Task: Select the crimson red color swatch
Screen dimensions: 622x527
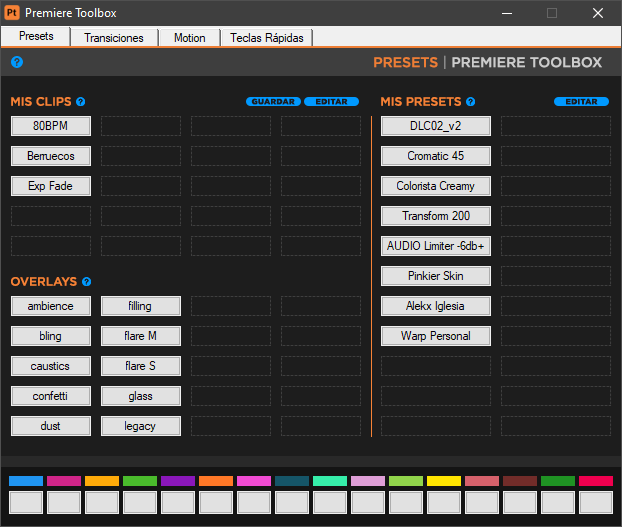Action: pyautogui.click(x=596, y=481)
